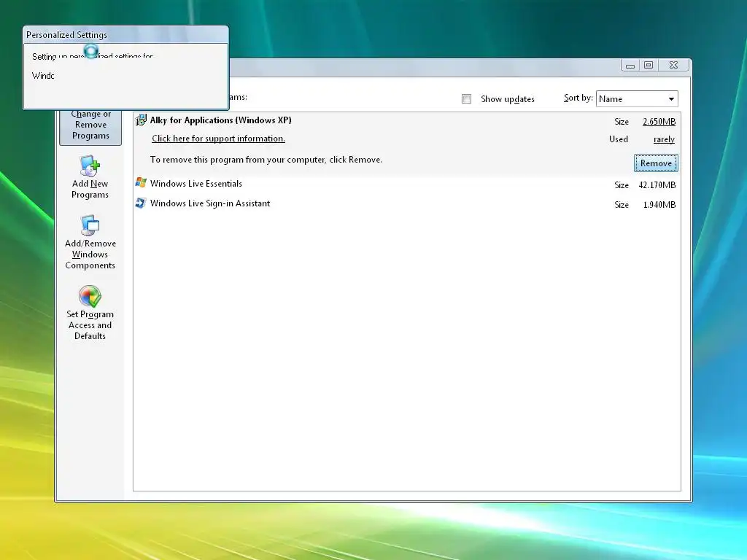Viewport: 747px width, 560px height.
Task: Click the Alky for Applications program icon
Action: [x=141, y=120]
